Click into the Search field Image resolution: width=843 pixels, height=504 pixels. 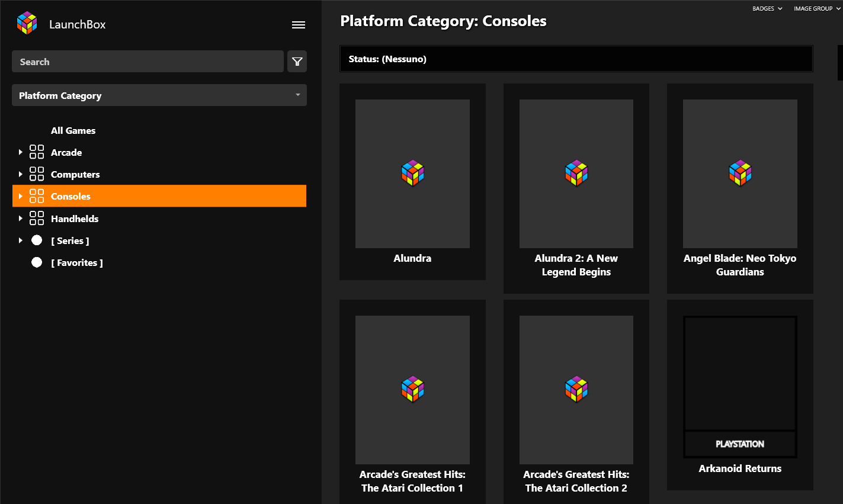[148, 62]
